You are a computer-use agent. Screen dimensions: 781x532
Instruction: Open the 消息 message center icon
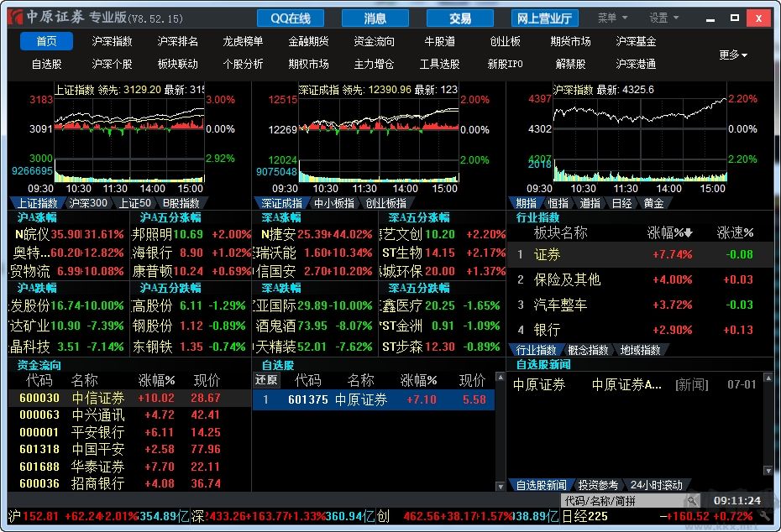[x=375, y=18]
